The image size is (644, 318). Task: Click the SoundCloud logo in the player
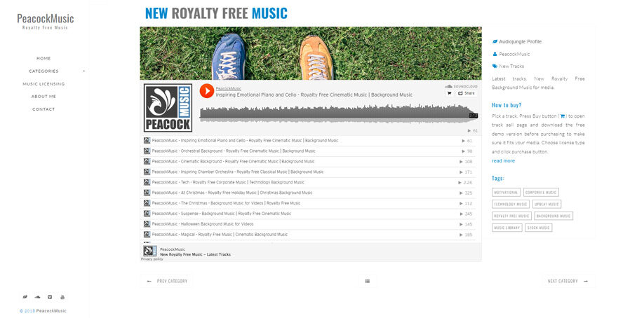click(461, 87)
